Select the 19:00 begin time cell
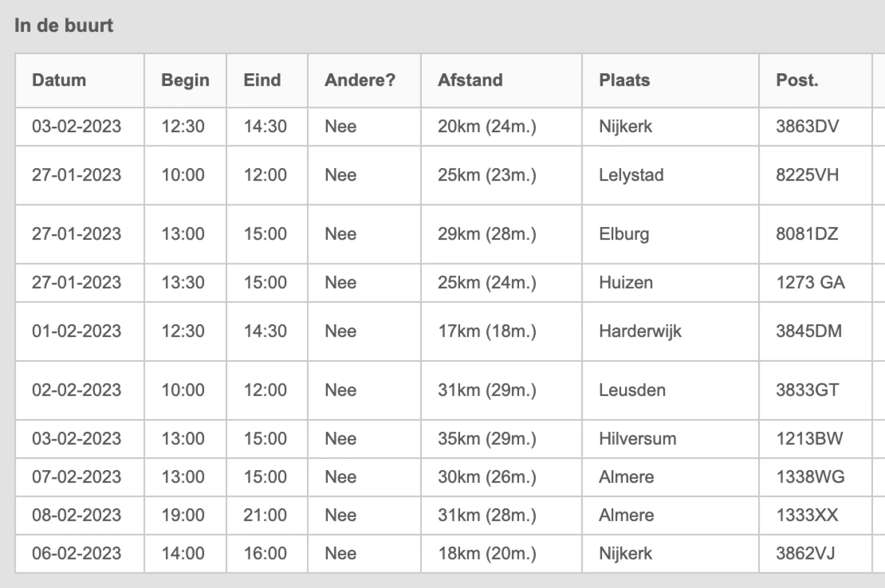The width and height of the screenshot is (885, 588). pyautogui.click(x=183, y=515)
